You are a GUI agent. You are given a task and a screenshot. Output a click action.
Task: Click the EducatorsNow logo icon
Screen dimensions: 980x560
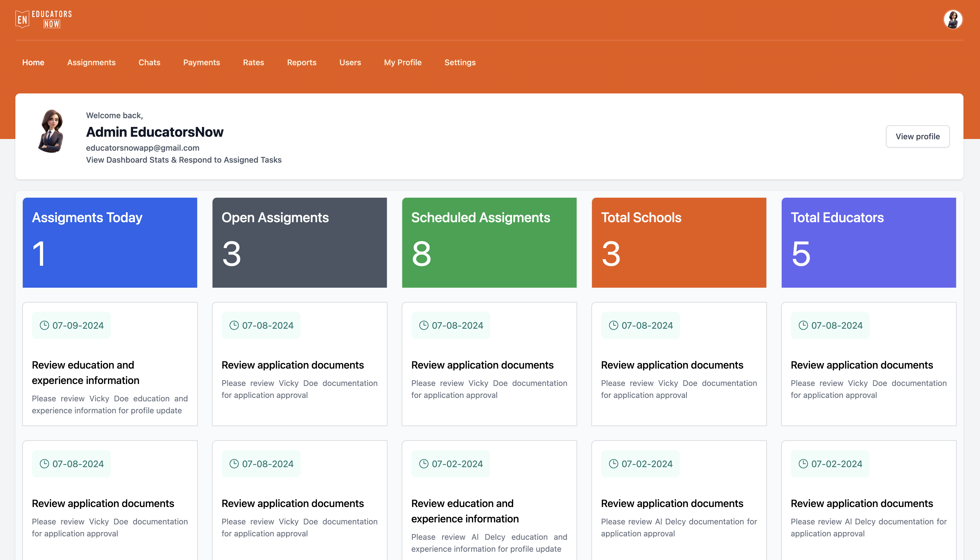click(x=22, y=19)
